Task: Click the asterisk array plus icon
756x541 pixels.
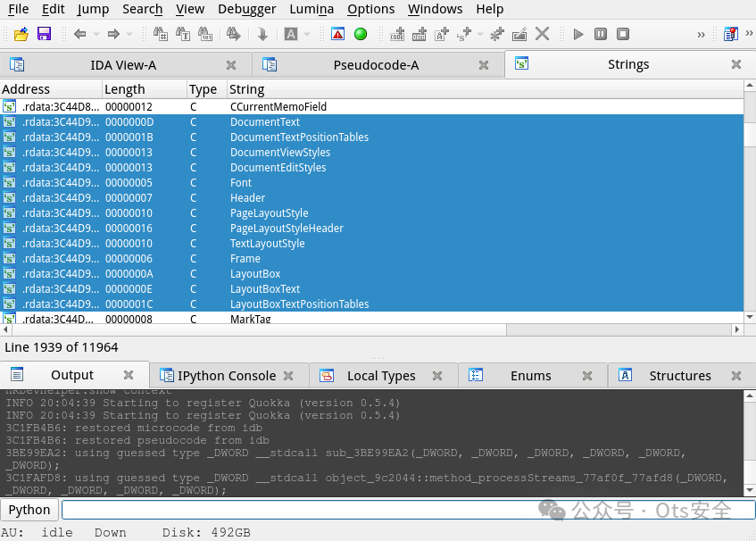Action: [496, 34]
